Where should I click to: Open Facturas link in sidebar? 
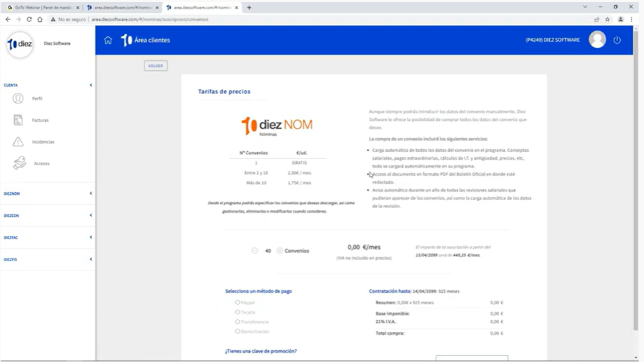tap(40, 121)
